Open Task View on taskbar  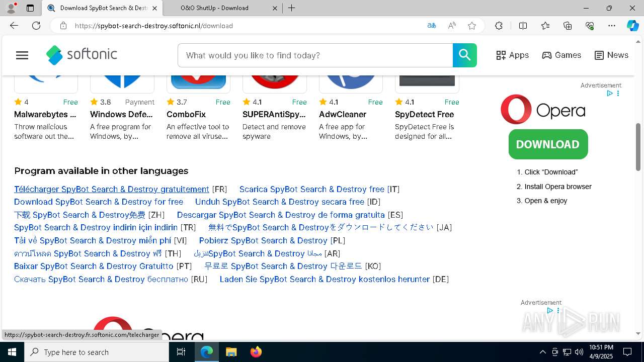click(181, 352)
